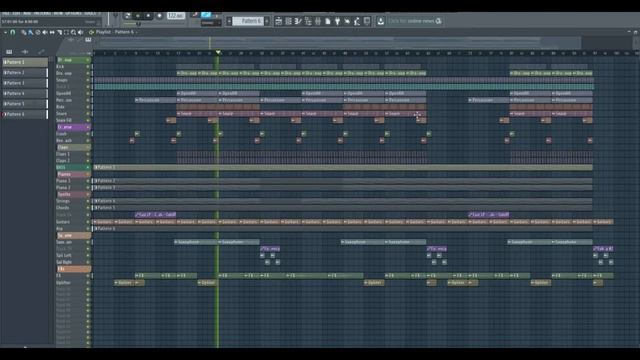
Task: Click the playhead marker on the timeline
Action: (218, 52)
